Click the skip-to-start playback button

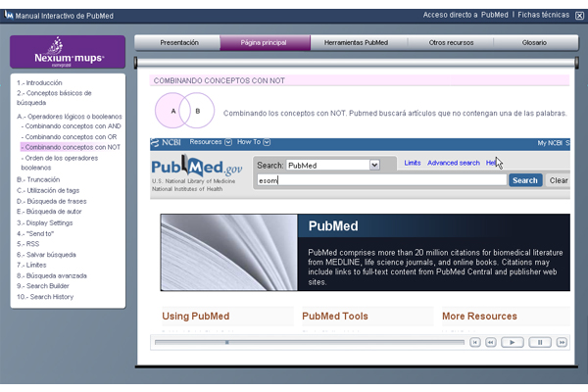point(475,342)
